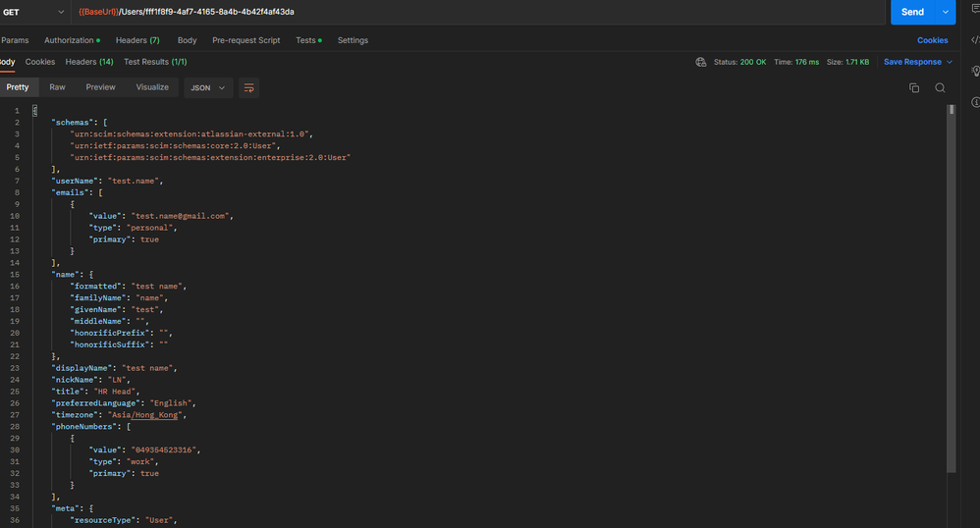The width and height of the screenshot is (980, 528).
Task: Open the code snippet icon in right sidebar
Action: 975,40
